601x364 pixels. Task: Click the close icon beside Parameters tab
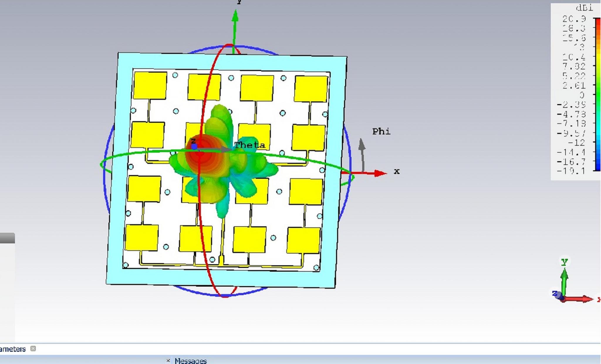[33, 348]
